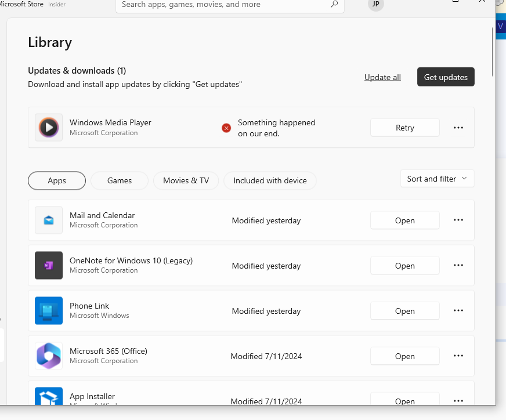Click the App Installer name text
The height and width of the screenshot is (420, 506).
[92, 396]
